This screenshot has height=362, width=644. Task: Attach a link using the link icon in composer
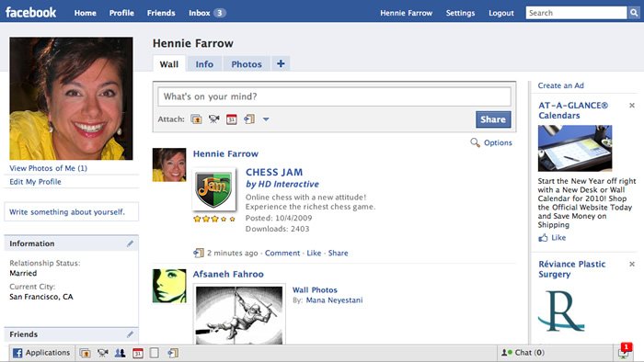click(249, 119)
